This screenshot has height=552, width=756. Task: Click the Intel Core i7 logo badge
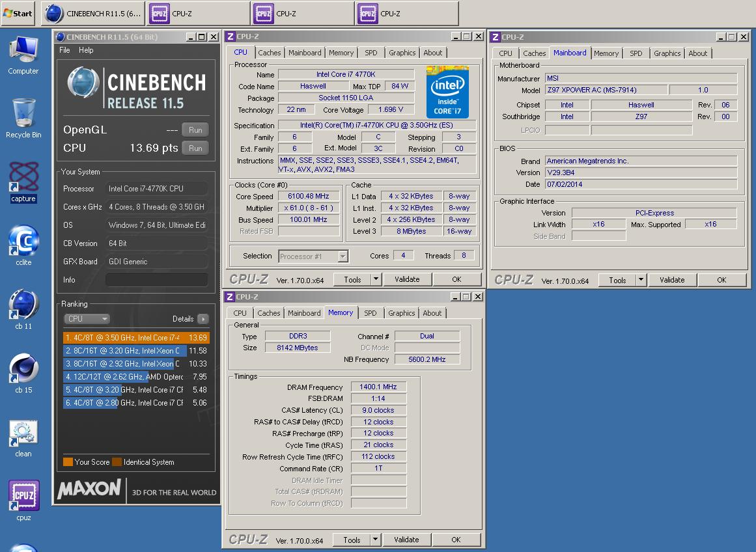(447, 92)
